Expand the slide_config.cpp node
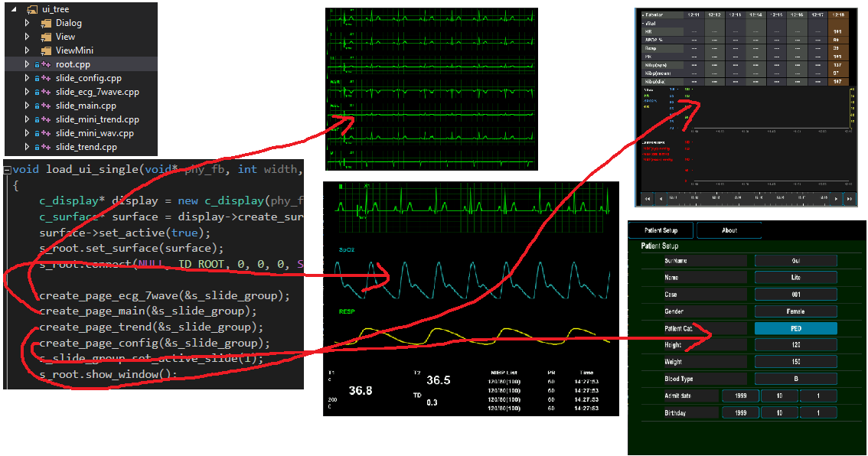Screen dimensions: 868x456 (27, 78)
